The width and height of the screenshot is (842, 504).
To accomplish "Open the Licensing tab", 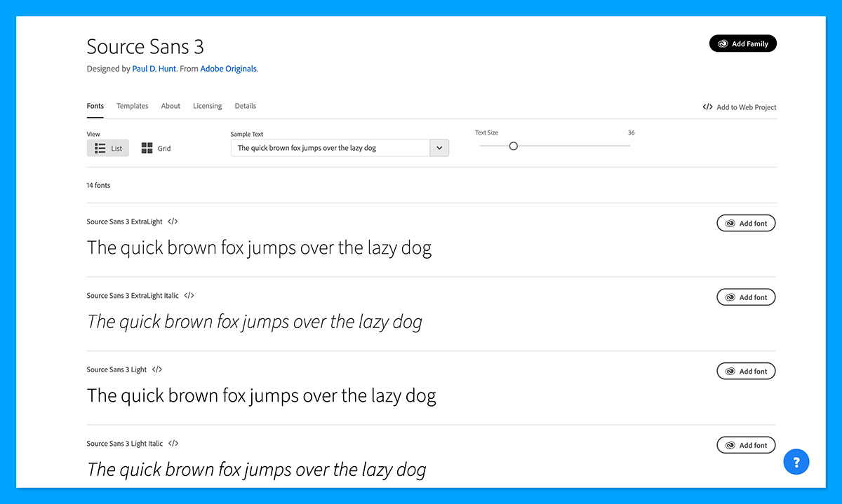I will [x=207, y=106].
